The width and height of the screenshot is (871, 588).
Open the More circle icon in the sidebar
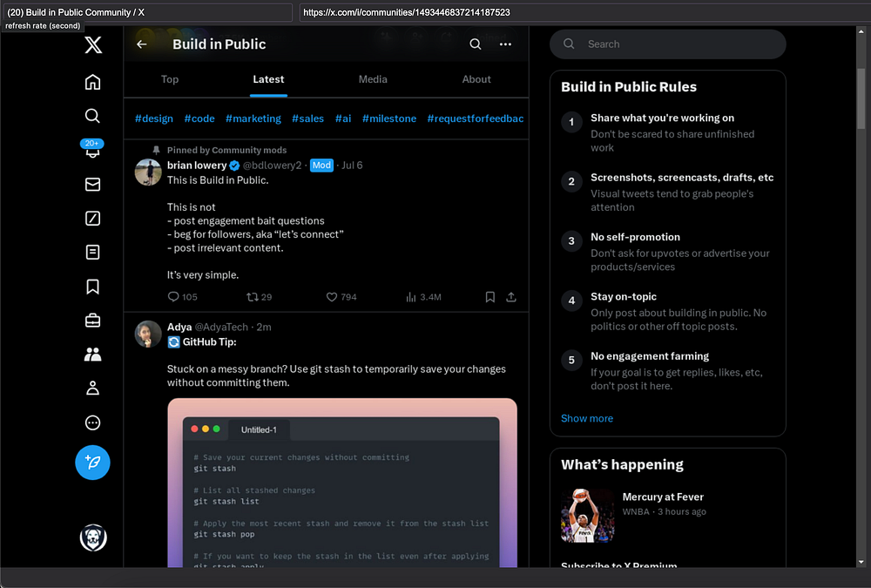tap(93, 423)
